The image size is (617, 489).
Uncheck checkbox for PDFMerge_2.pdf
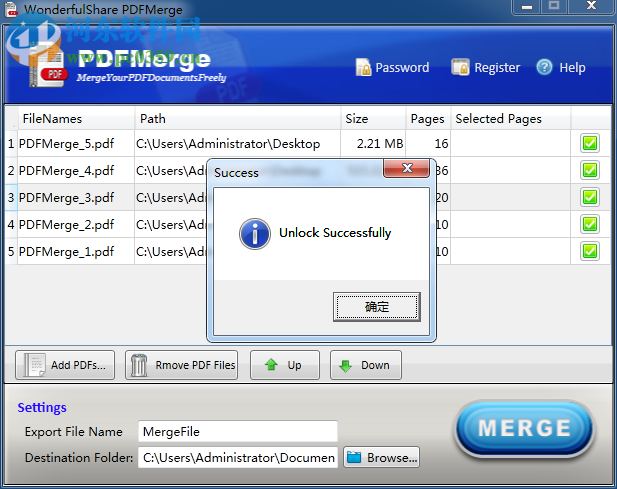click(589, 224)
